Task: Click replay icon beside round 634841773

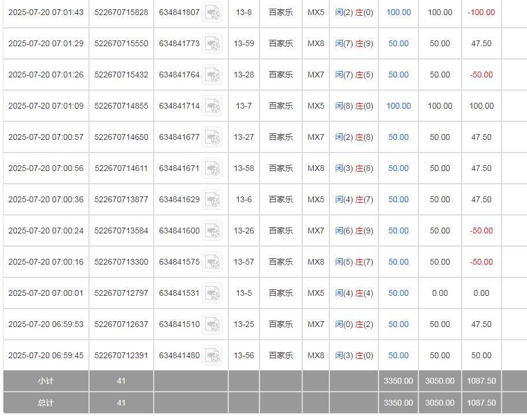Action: pyautogui.click(x=212, y=43)
